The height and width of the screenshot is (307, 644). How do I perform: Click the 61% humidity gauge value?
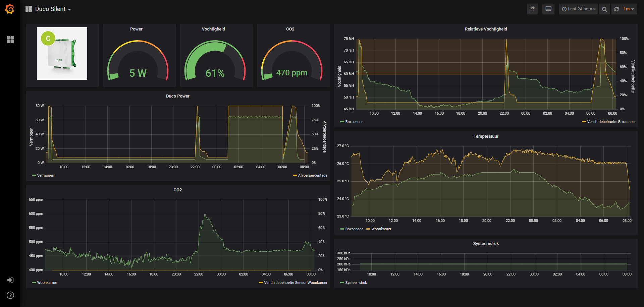[215, 73]
